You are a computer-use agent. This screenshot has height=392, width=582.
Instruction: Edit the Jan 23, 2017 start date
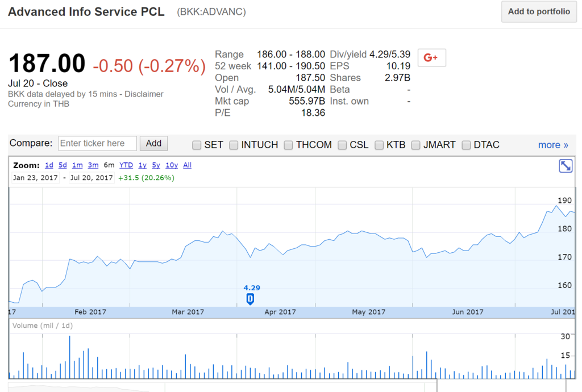click(x=35, y=178)
